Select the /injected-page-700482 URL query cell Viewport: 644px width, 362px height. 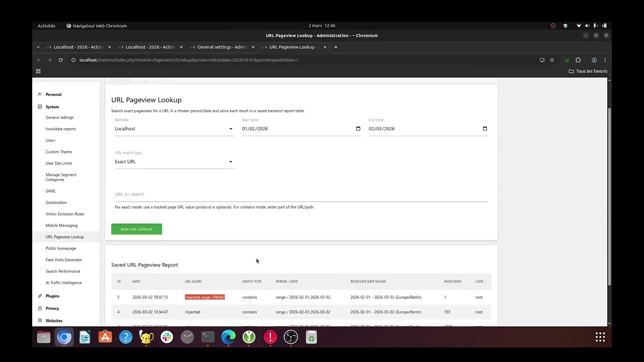(205, 297)
